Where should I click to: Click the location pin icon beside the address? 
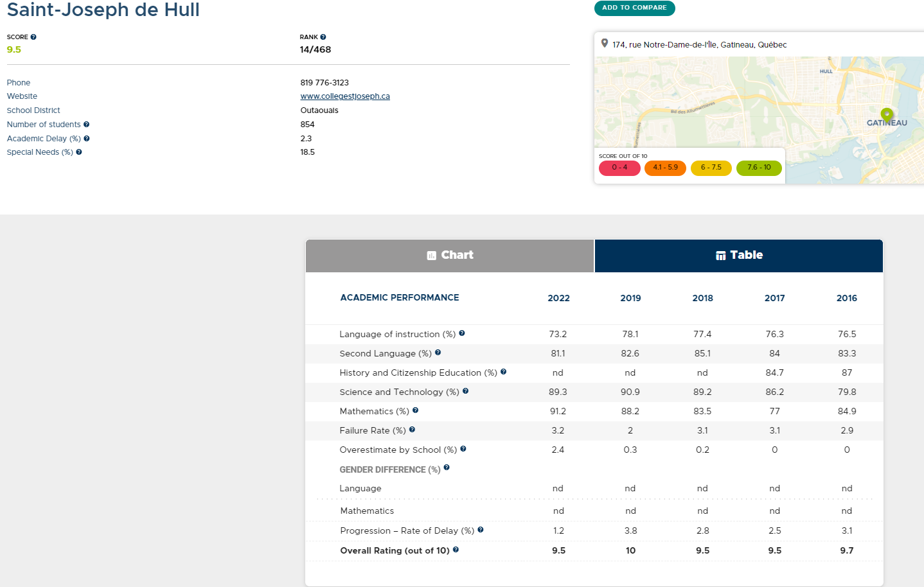pyautogui.click(x=604, y=43)
